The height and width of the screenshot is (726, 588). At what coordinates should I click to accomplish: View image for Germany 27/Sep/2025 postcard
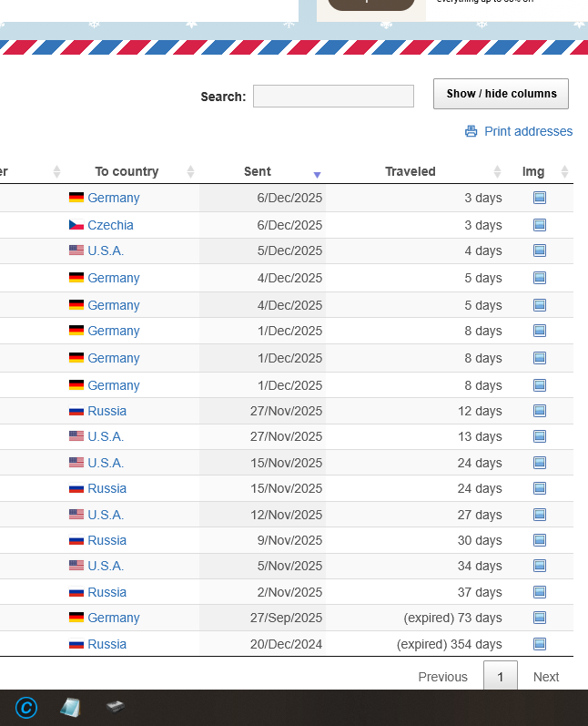coord(539,618)
